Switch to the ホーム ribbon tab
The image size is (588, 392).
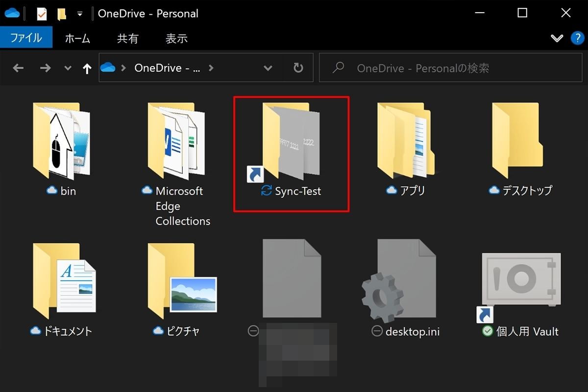(78, 38)
